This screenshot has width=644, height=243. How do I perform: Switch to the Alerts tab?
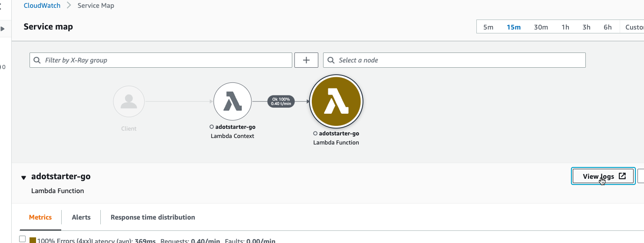[x=81, y=217]
